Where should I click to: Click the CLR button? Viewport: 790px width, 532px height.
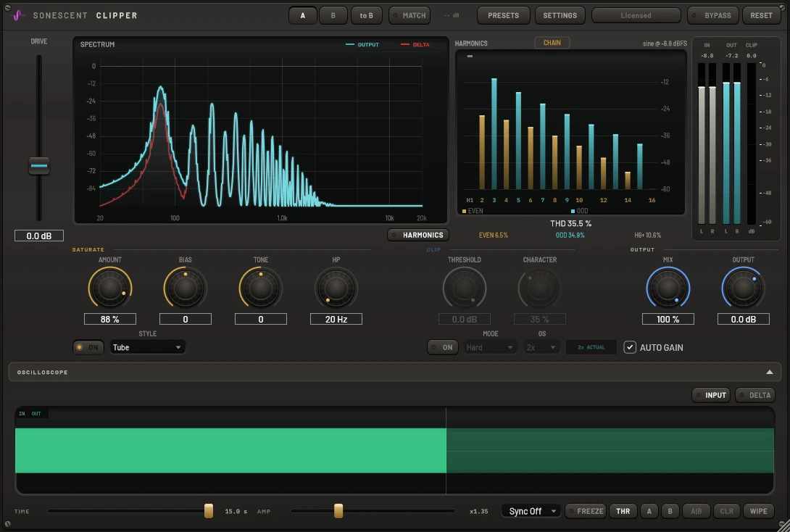726,511
